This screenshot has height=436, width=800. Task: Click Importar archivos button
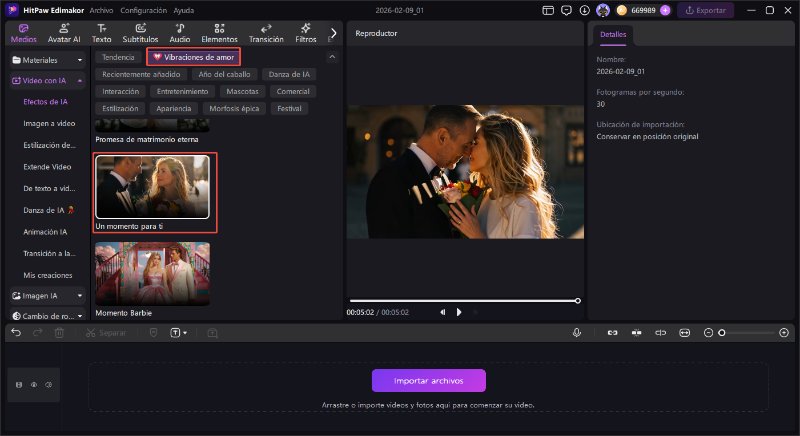point(429,380)
